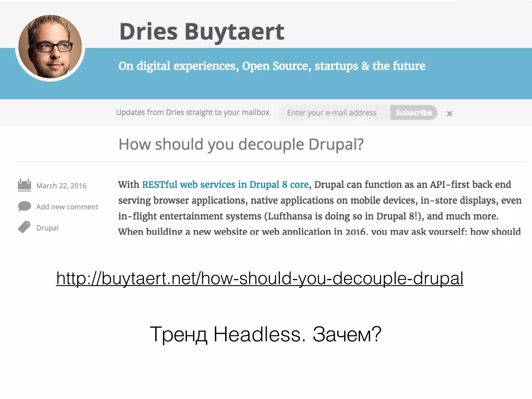Open the 'How should you decouple Drupal?' heading
The width and height of the screenshot is (532, 399).
click(241, 144)
